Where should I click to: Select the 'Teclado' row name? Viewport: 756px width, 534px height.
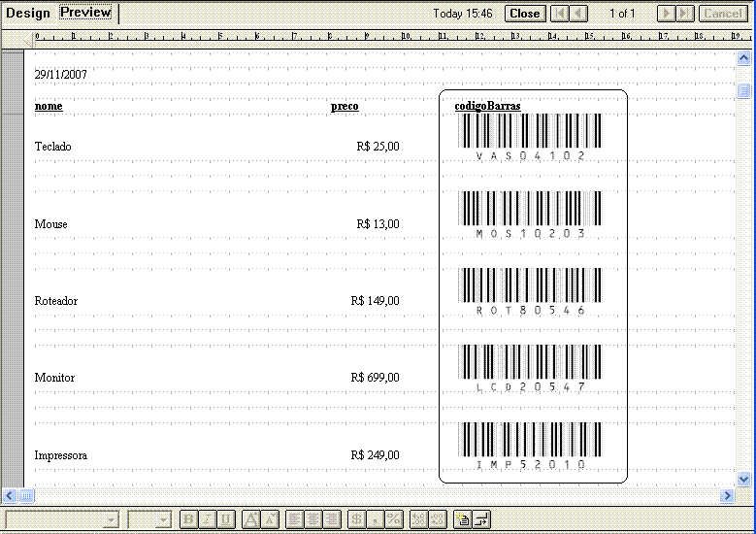(x=53, y=147)
